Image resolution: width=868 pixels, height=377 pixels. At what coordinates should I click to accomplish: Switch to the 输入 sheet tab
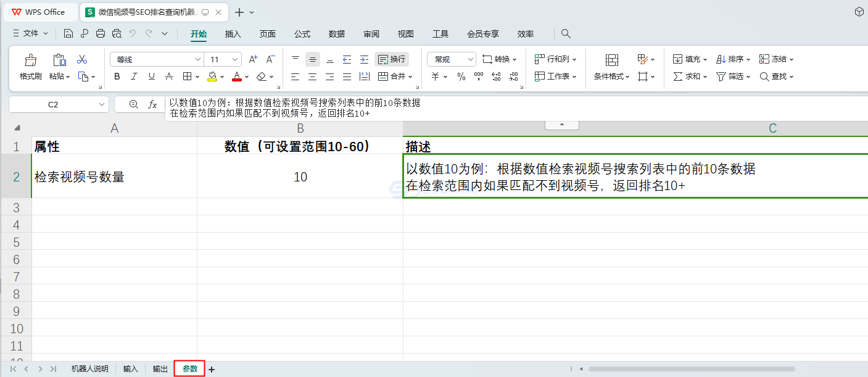(x=130, y=368)
